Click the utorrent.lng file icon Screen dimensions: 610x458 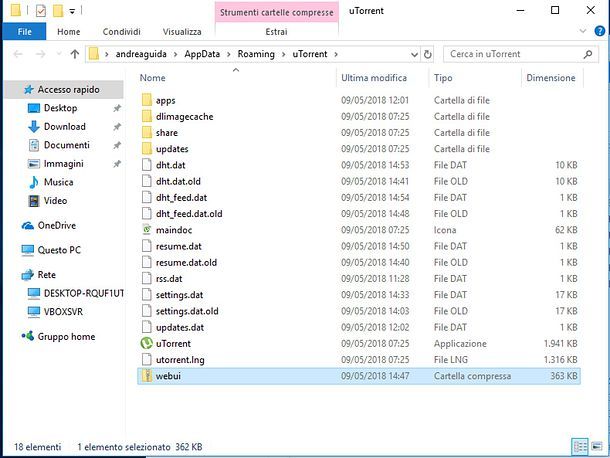pos(147,360)
